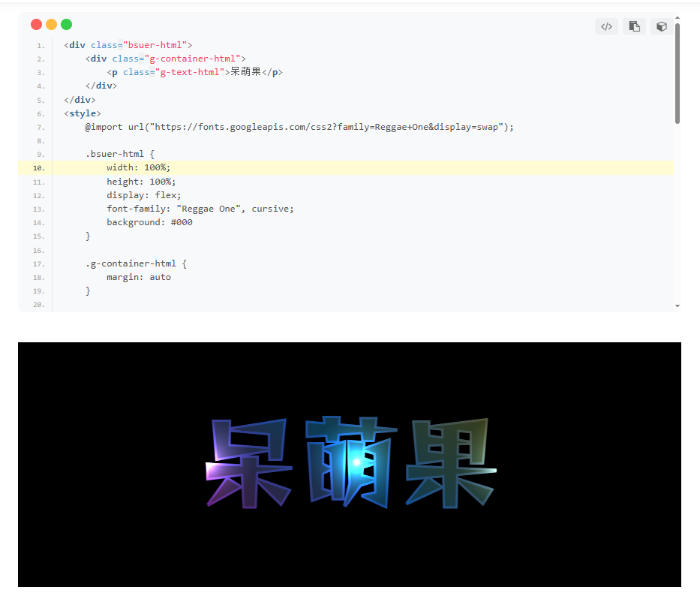Viewport: 700px width, 602px height.
Task: Click the "background: #000" line
Action: coord(149,222)
